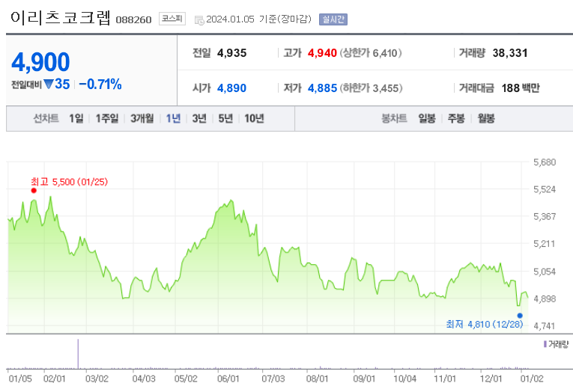Click the 시가 value 4,890

[x=231, y=88]
